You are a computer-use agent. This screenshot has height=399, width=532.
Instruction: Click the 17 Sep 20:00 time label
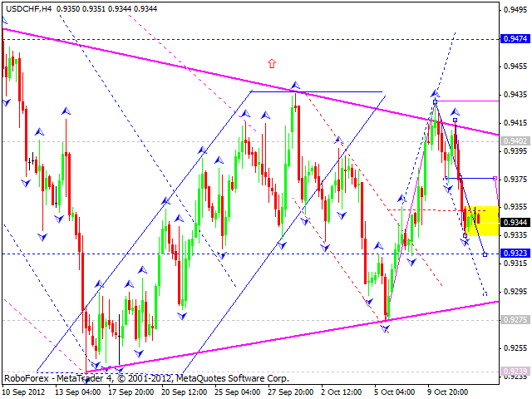[131, 392]
